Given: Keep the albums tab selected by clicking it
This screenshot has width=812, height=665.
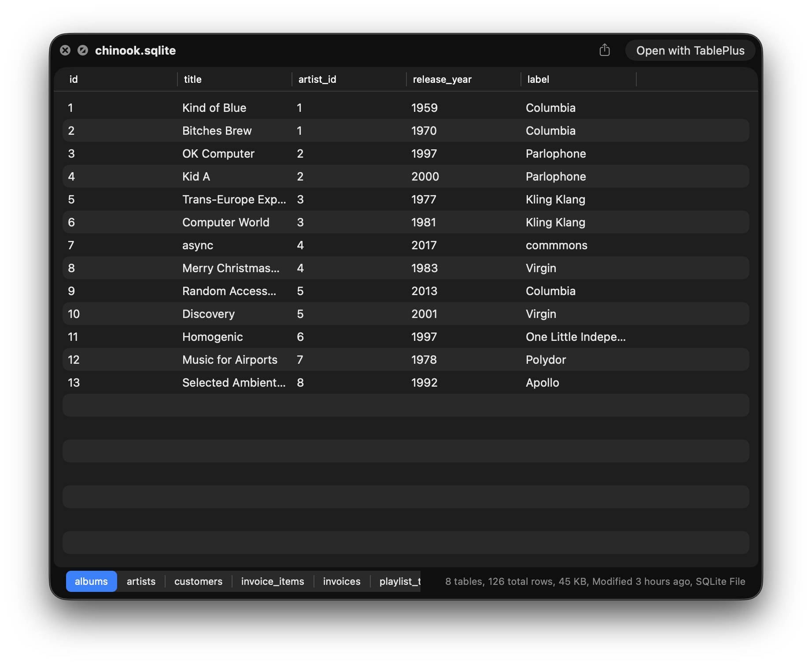Looking at the screenshot, I should (x=91, y=581).
